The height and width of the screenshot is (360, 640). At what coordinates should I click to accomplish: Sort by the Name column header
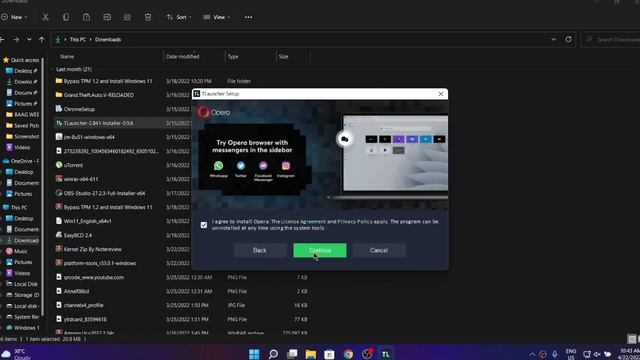coord(67,56)
